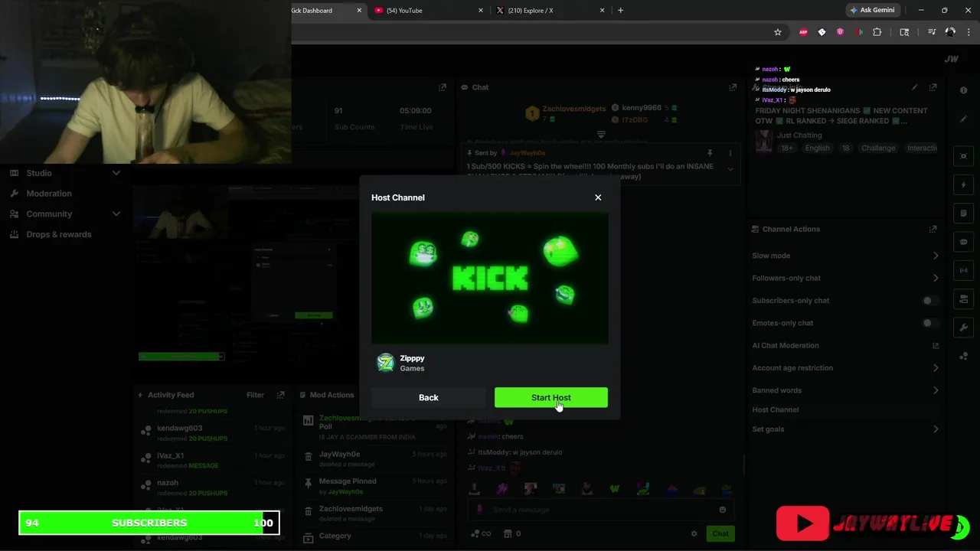Image resolution: width=980 pixels, height=551 pixels.
Task: Expand Banned words settings
Action: coord(936,390)
